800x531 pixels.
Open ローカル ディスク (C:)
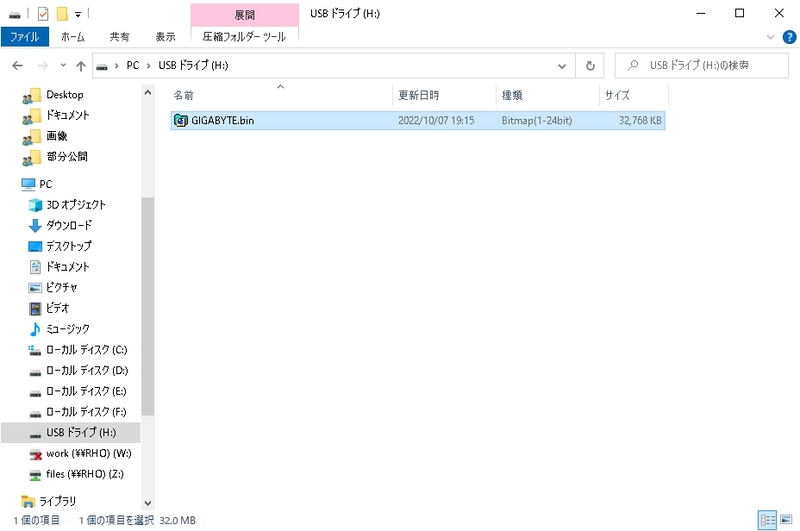[x=86, y=349]
